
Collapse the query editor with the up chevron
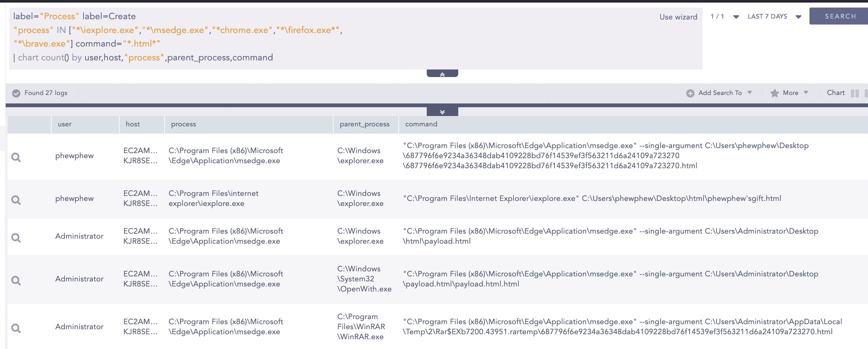point(442,74)
